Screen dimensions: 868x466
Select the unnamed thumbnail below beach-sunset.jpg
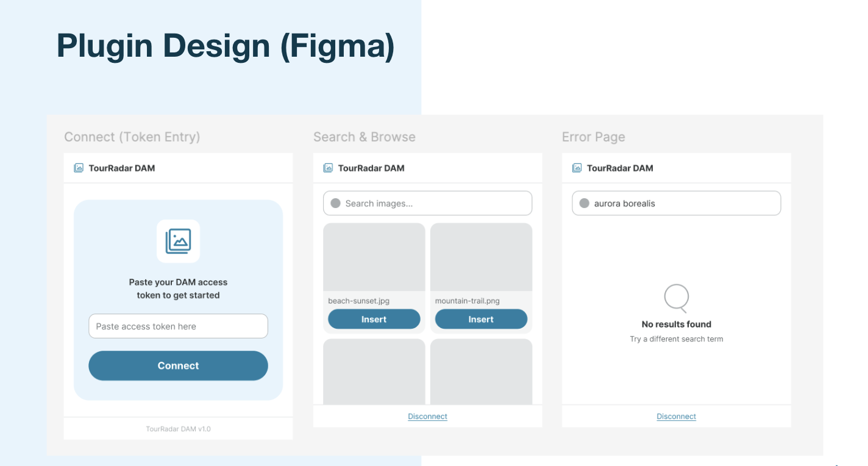374,371
